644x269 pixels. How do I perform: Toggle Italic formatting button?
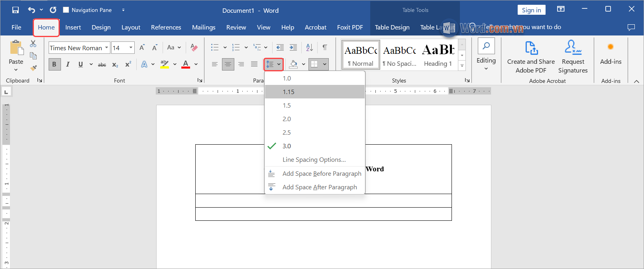pyautogui.click(x=68, y=64)
